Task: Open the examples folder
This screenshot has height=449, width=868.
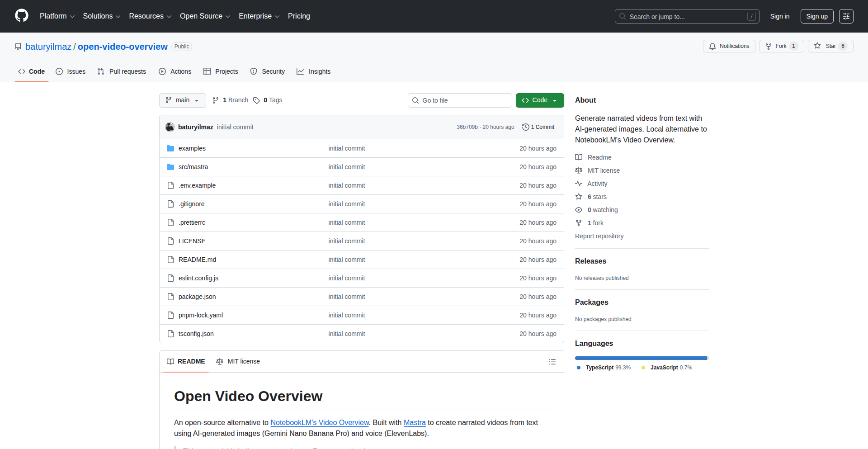Action: click(192, 148)
